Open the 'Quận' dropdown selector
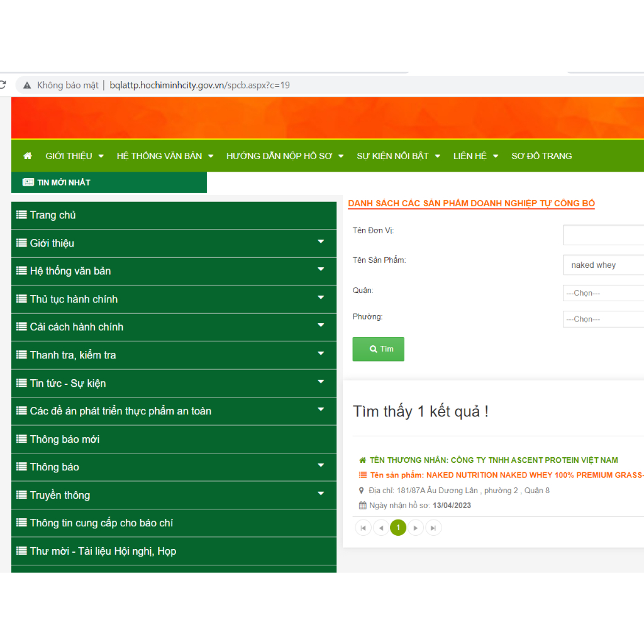 (602, 293)
